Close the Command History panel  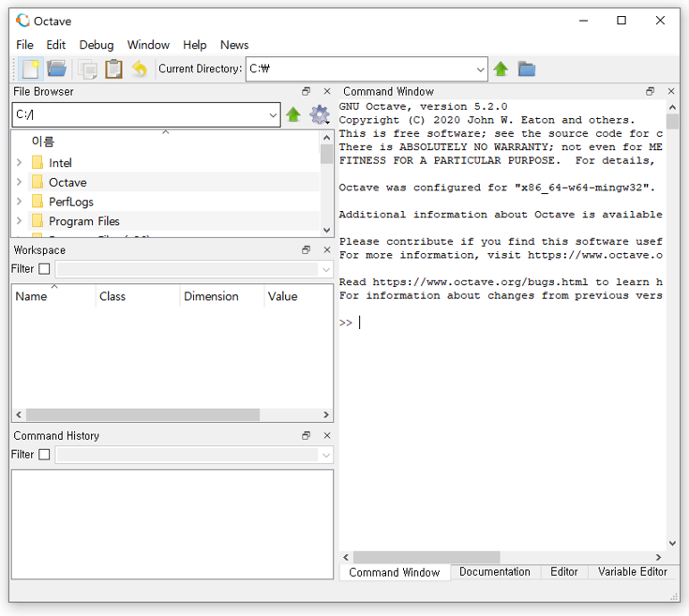coord(327,435)
